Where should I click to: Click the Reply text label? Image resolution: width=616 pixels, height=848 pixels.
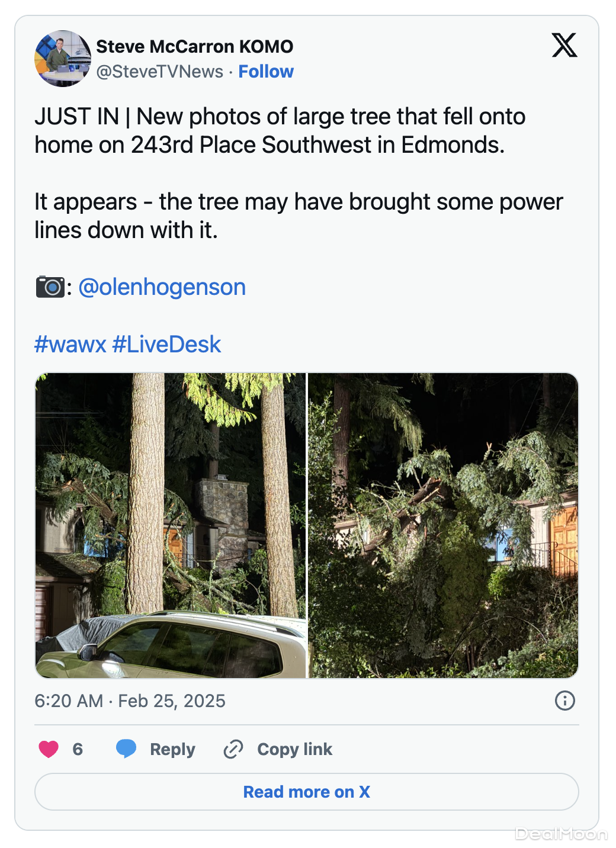coord(172,749)
